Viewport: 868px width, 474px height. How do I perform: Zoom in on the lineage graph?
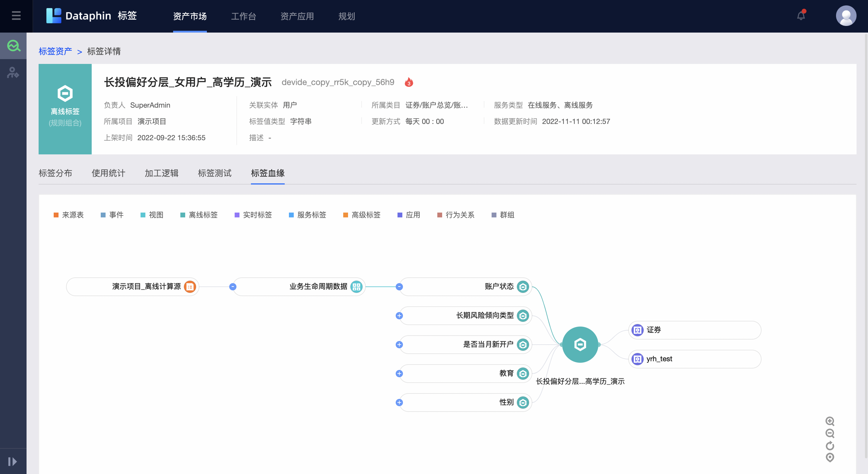point(830,422)
